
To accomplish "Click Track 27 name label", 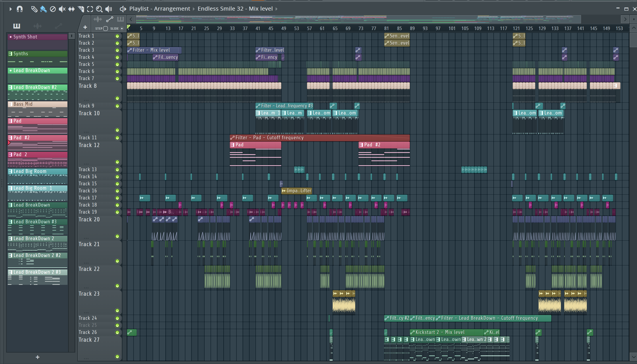I will coord(89,340).
